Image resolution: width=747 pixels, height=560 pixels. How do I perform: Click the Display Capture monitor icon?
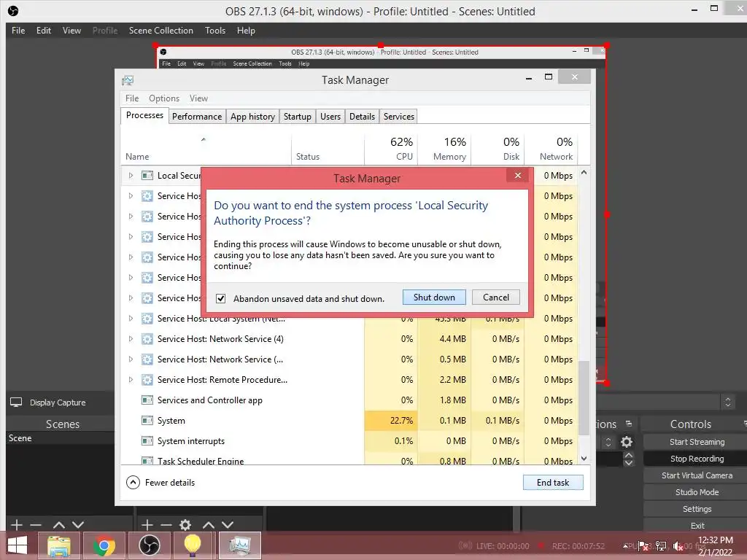tap(16, 402)
